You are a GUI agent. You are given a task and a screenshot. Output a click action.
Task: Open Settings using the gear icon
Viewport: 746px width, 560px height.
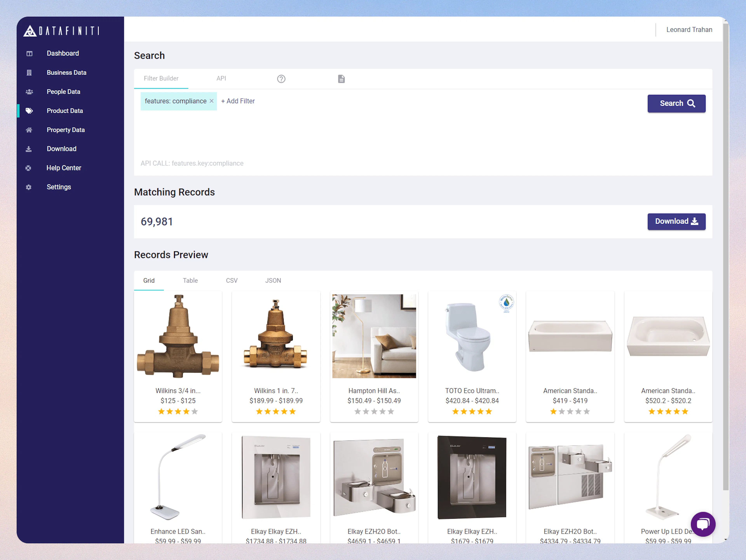click(x=28, y=187)
